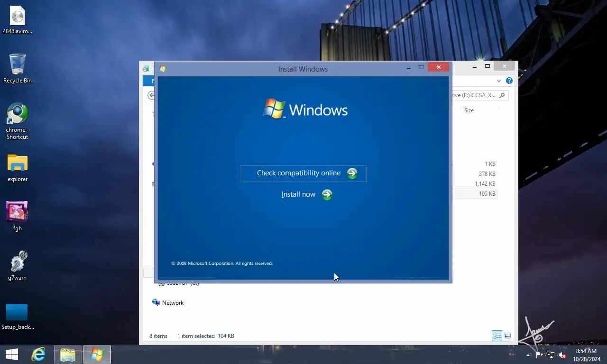607x364 pixels.
Task: Click the Back arrow in File Explorer
Action: (x=151, y=95)
